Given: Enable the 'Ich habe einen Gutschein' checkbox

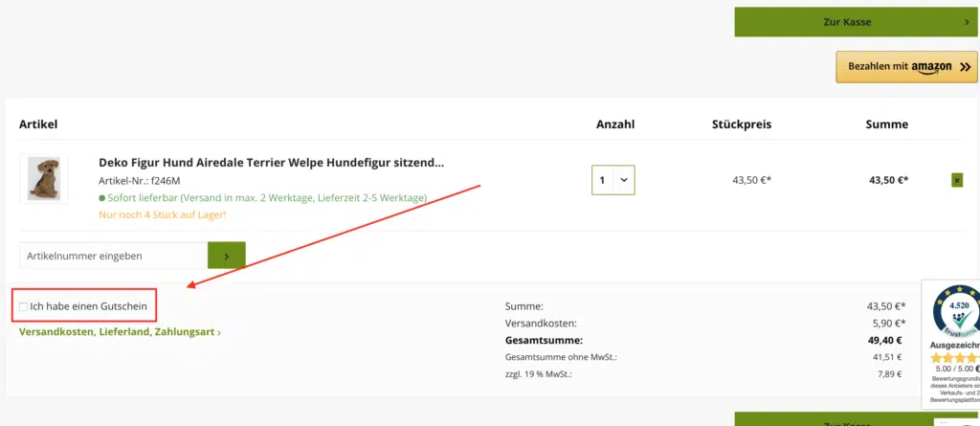Looking at the screenshot, I should [24, 306].
